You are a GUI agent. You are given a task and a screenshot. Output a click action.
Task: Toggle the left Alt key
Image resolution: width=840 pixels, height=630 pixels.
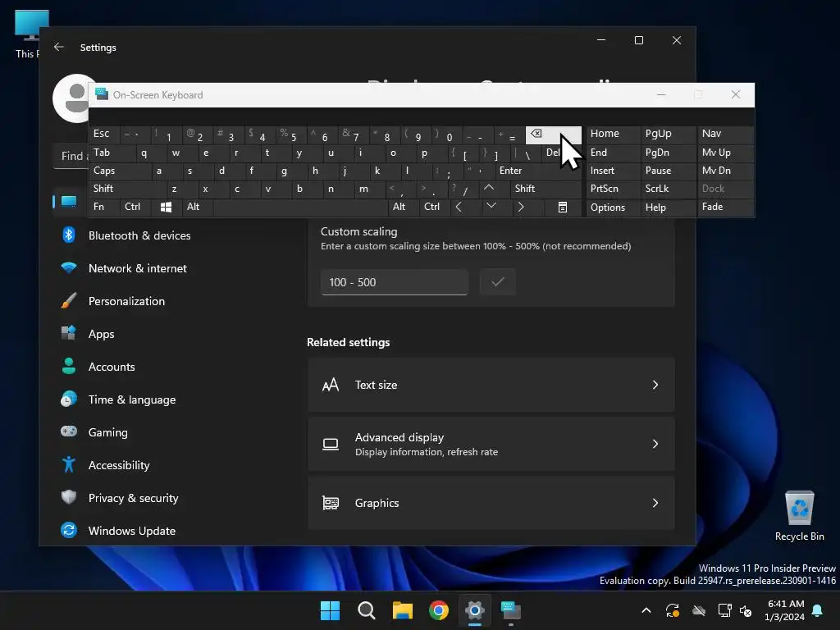click(198, 208)
